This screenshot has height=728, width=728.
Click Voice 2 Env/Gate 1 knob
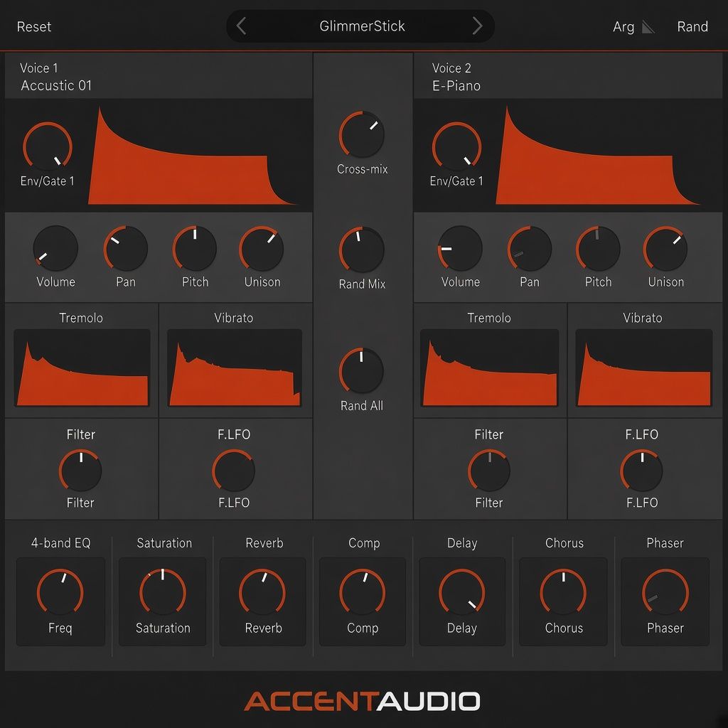tap(456, 146)
